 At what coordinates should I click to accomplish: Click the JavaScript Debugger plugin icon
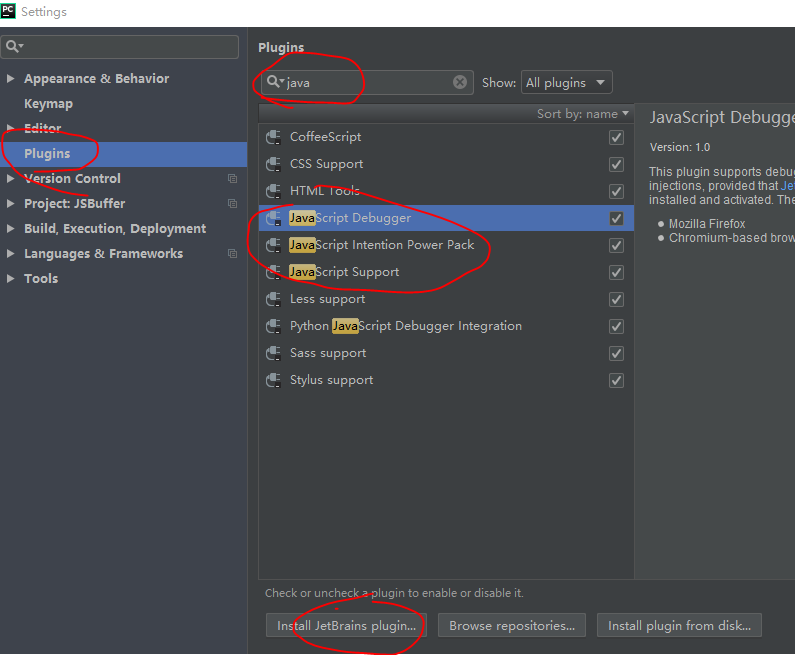pyautogui.click(x=274, y=219)
